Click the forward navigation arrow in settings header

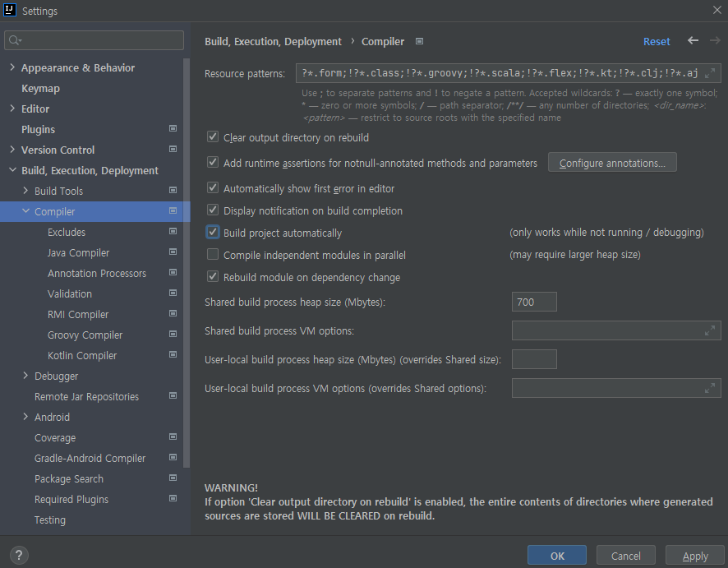pos(714,41)
